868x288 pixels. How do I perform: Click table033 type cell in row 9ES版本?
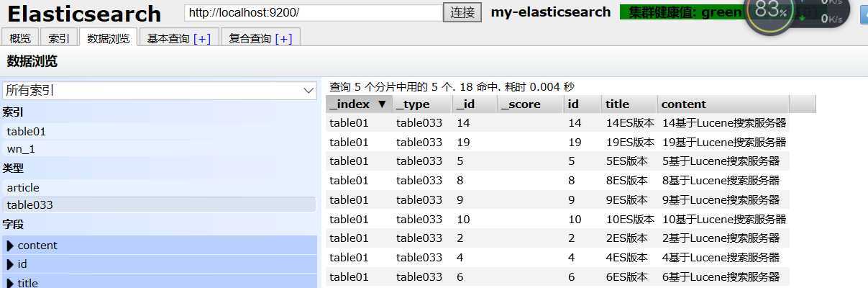click(422, 200)
